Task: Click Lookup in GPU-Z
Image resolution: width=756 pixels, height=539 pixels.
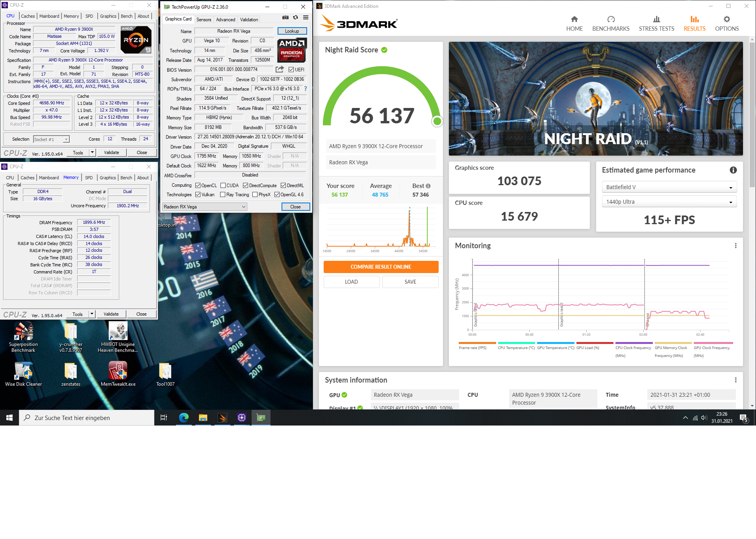Action: coord(292,31)
